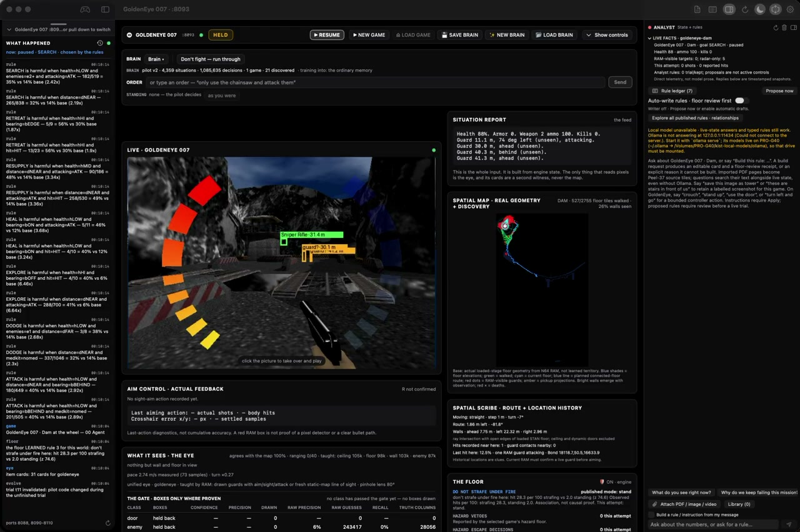This screenshot has width=800, height=532.
Task: Collapse the Analyst side panel icon
Action: point(794,27)
